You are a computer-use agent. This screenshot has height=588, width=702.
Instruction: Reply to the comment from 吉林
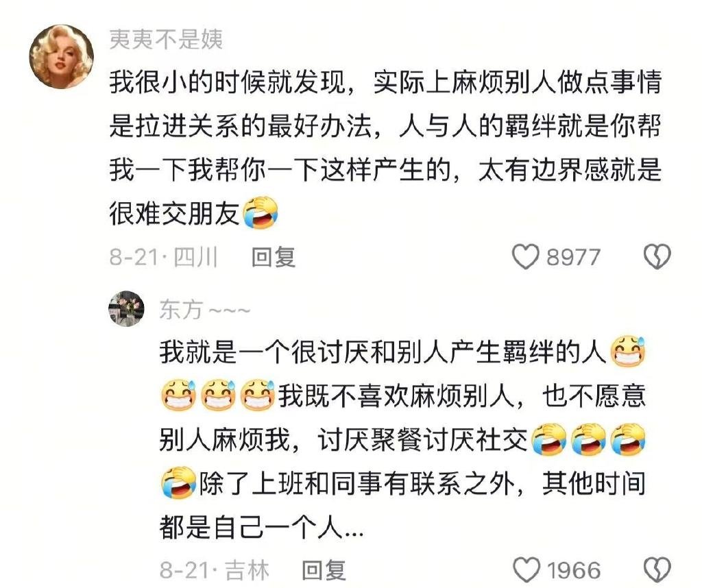pos(324,569)
